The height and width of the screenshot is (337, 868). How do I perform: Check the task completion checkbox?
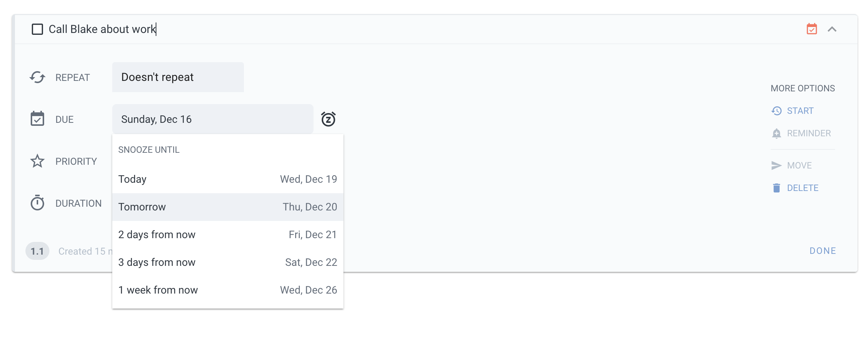pos(37,29)
